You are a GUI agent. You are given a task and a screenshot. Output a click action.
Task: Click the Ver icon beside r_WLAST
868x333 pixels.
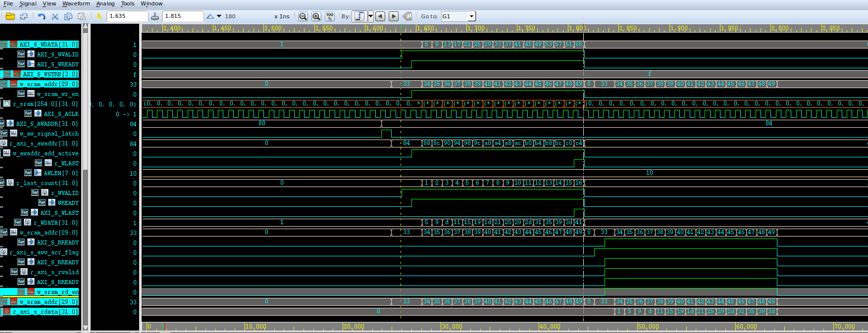[x=38, y=163]
